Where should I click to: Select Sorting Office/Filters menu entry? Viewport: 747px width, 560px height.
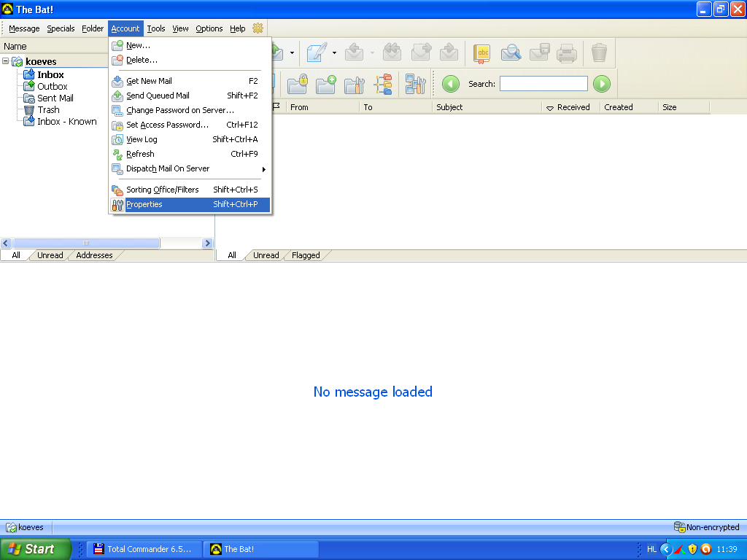click(x=190, y=190)
